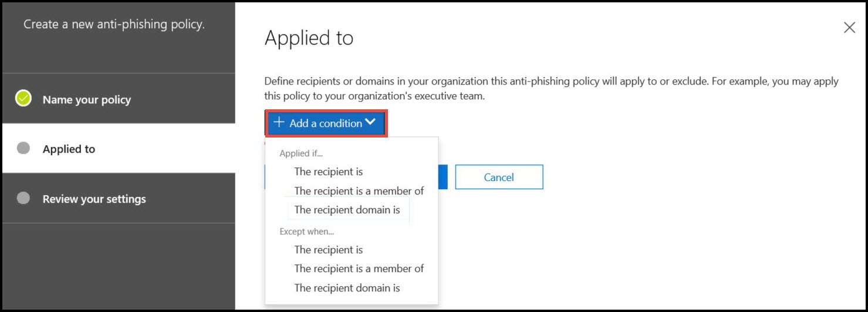Select 'The recipient is' under Except when
868x312 pixels.
point(329,250)
